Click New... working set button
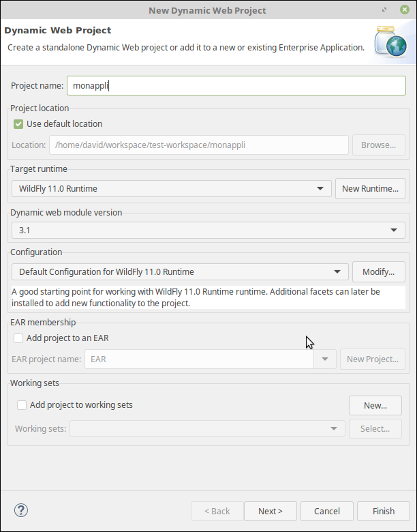Screen dimensions: 417x532 tap(375, 405)
